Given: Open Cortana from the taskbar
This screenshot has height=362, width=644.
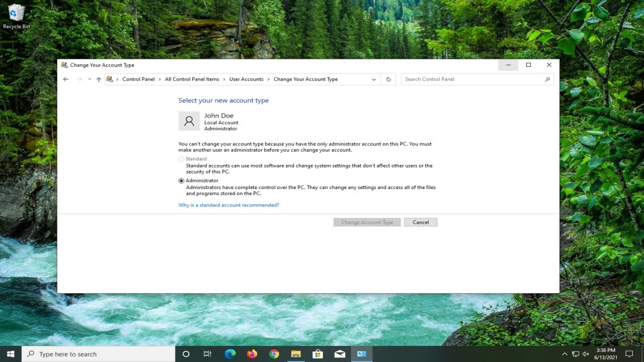Looking at the screenshot, I should coord(186,354).
